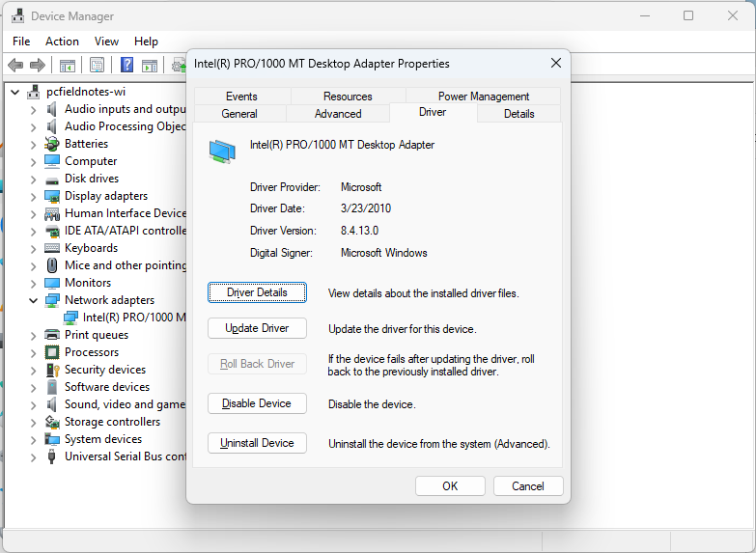Expand the Disk drives node

pos(33,180)
